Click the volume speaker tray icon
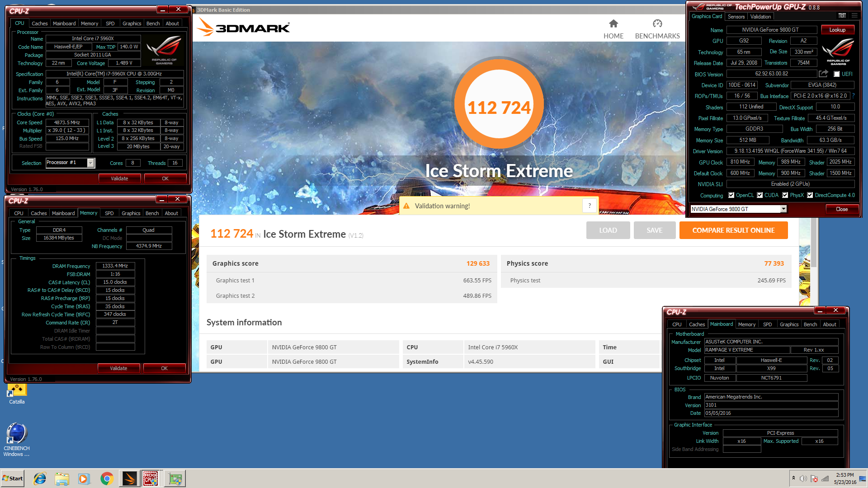 click(x=803, y=479)
